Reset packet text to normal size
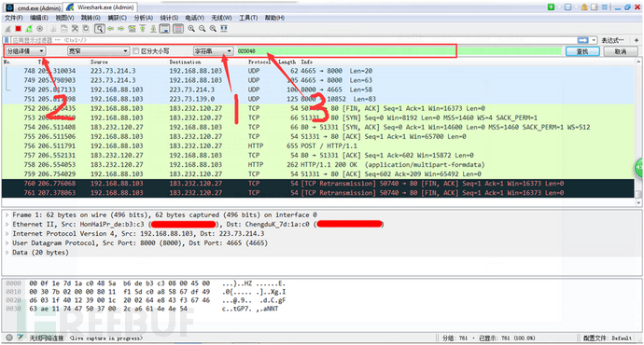The height and width of the screenshot is (345, 644). pos(213,29)
